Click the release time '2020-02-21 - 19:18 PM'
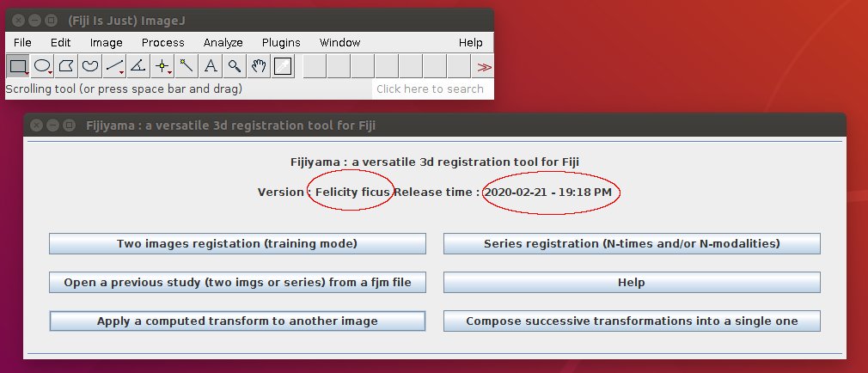The image size is (868, 373). (548, 193)
